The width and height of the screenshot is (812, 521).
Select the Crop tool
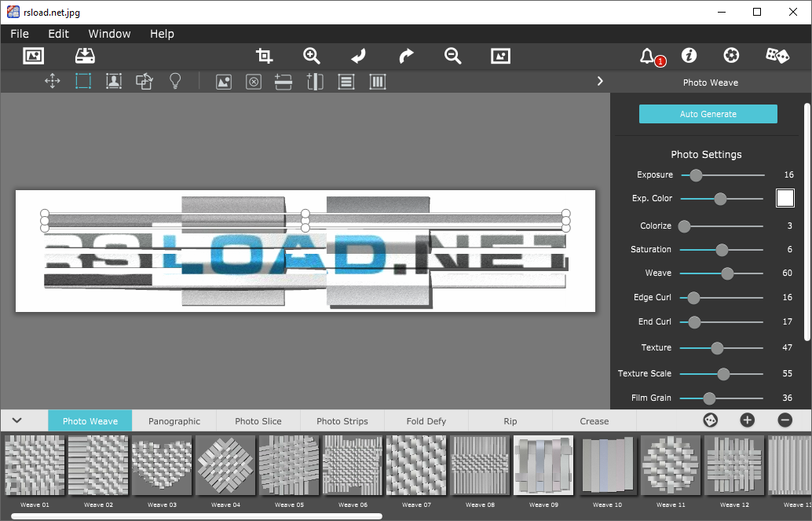click(265, 56)
